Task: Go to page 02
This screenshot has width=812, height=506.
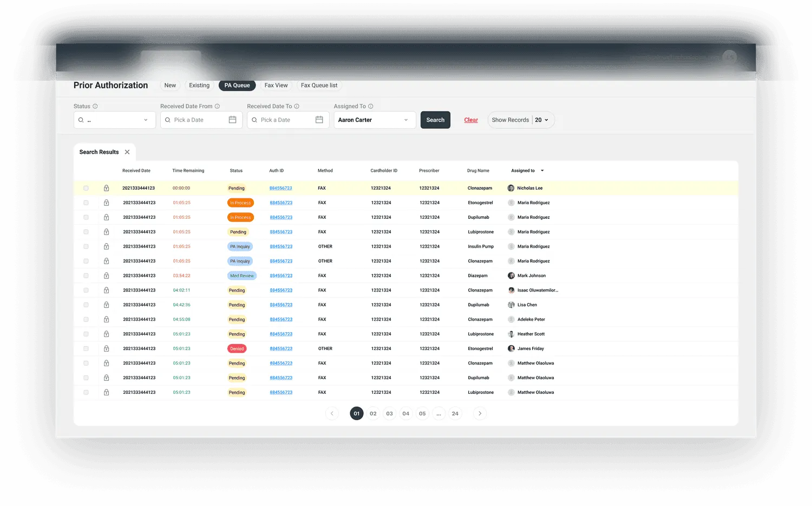Action: (373, 413)
